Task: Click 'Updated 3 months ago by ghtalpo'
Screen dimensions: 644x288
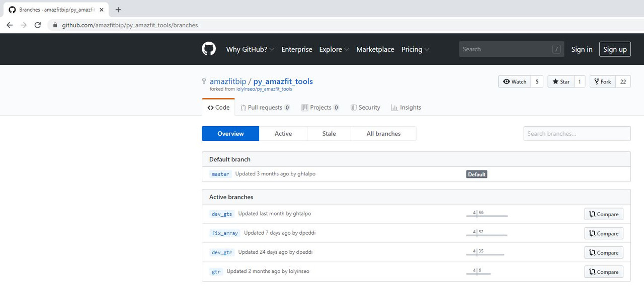Action: (x=276, y=174)
